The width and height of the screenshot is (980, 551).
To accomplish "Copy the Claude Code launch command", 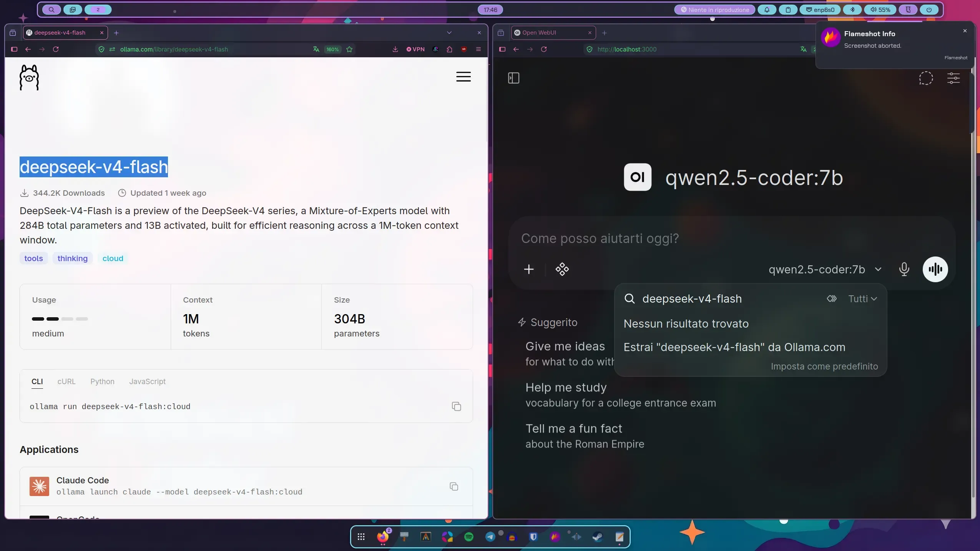I will coord(454,486).
